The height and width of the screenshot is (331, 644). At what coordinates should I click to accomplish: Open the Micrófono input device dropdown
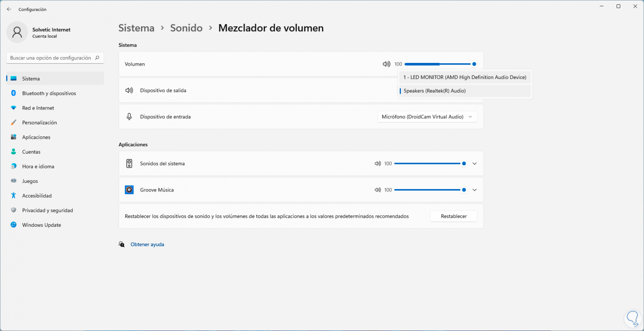(427, 117)
